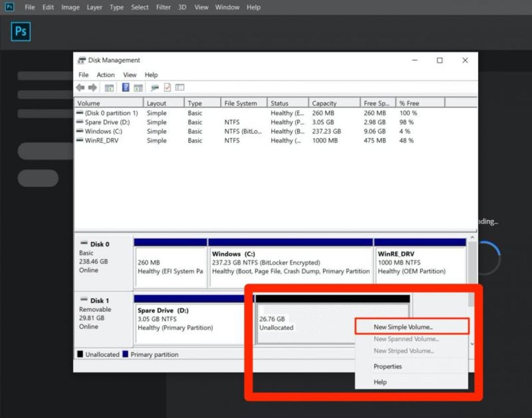Click the disk pane scrollbar up arrow
Viewport: 532px width, 418px height.
[x=472, y=238]
